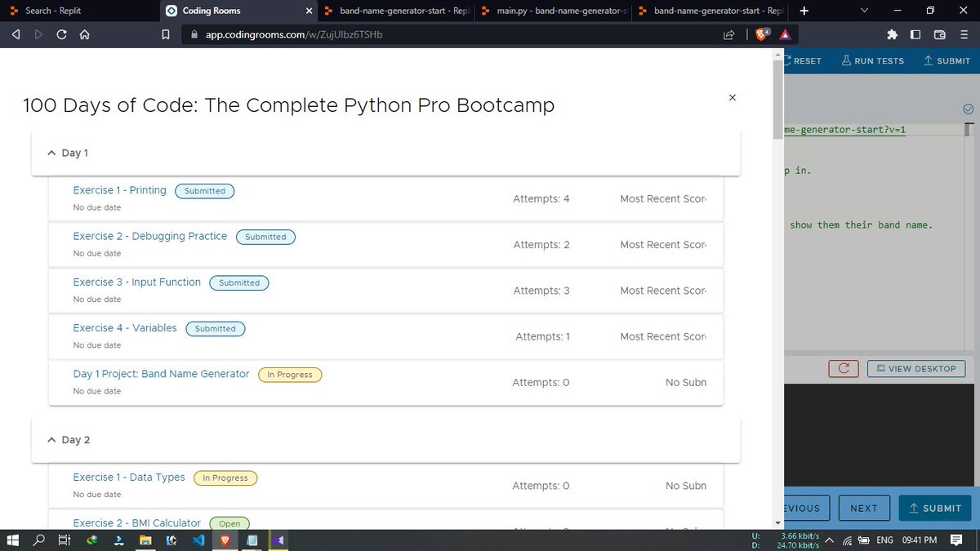Go to the browser home page
The image size is (980, 551).
coord(84,35)
